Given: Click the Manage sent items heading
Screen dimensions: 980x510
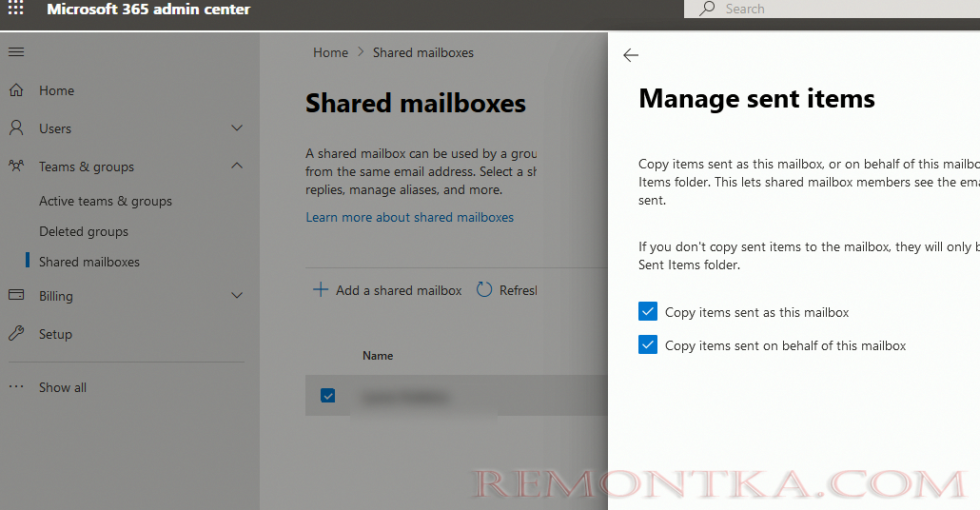Looking at the screenshot, I should point(756,99).
